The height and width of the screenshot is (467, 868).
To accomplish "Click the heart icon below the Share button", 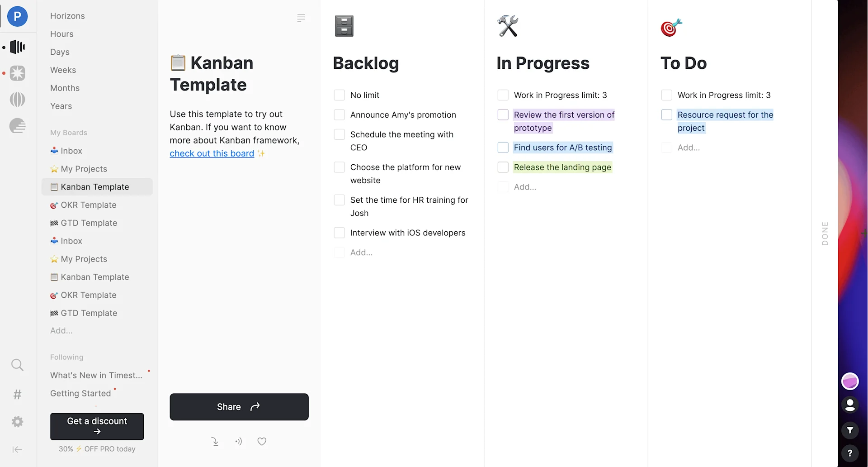I will click(262, 441).
